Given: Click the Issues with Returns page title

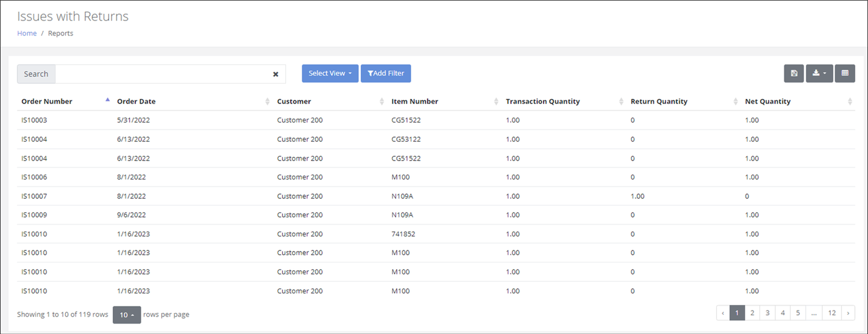Looking at the screenshot, I should click(x=73, y=16).
